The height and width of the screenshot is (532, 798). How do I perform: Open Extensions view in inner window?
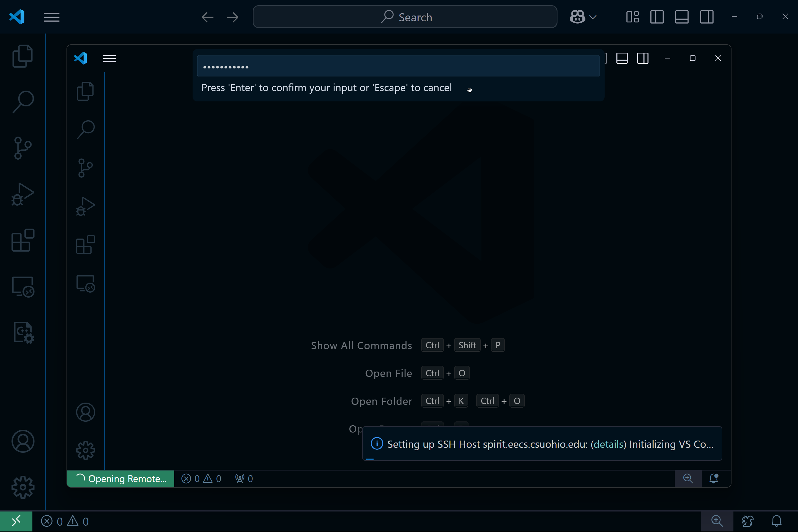coord(85,244)
